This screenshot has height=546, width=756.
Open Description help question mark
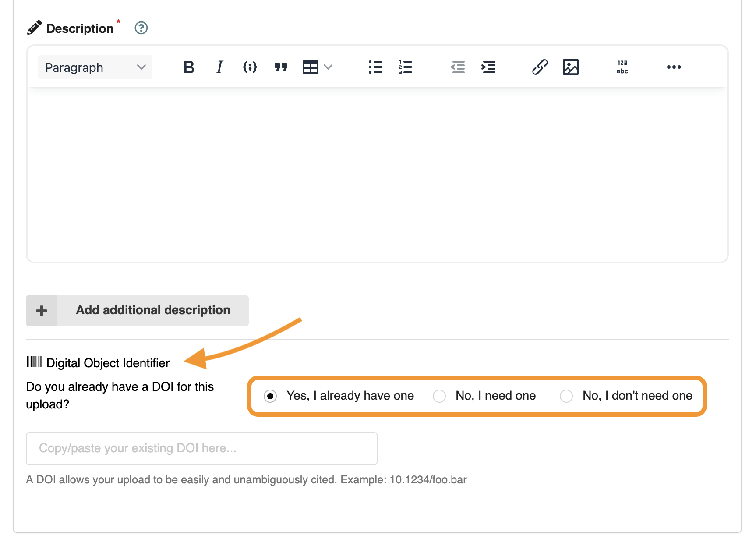click(141, 28)
